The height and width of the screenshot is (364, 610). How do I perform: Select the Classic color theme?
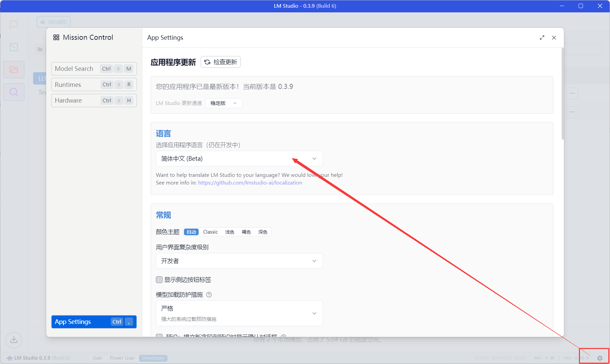click(211, 232)
